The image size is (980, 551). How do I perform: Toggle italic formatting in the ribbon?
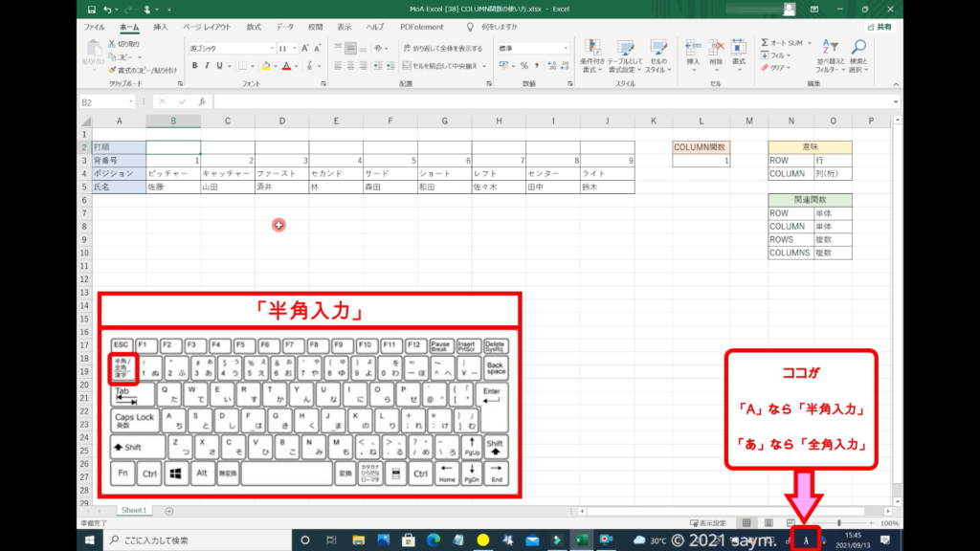207,66
